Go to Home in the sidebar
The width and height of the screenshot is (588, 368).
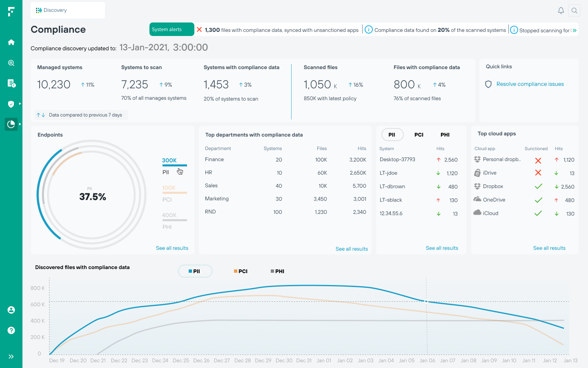(x=11, y=42)
